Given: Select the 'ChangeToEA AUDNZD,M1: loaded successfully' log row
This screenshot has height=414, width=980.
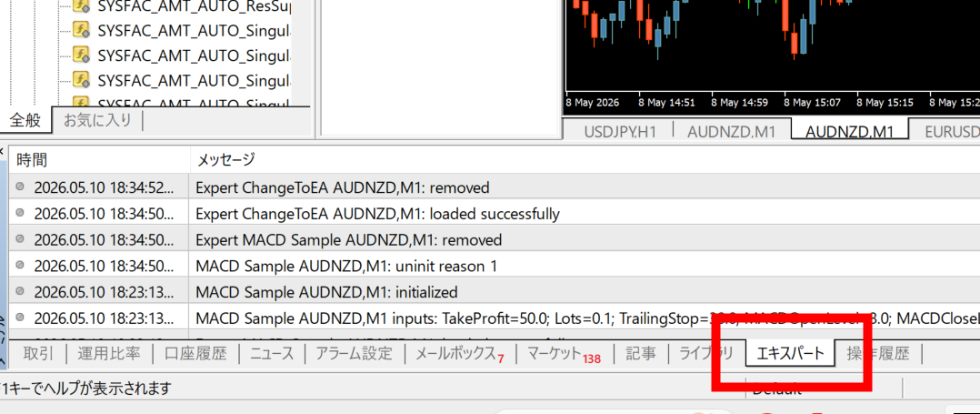Looking at the screenshot, I should (x=494, y=213).
